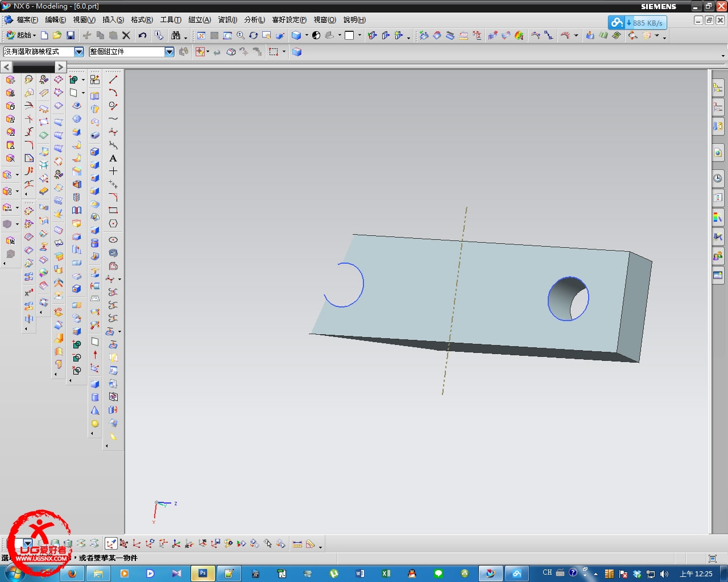Click the Save floppy disk icon
728x582 pixels.
tap(71, 35)
